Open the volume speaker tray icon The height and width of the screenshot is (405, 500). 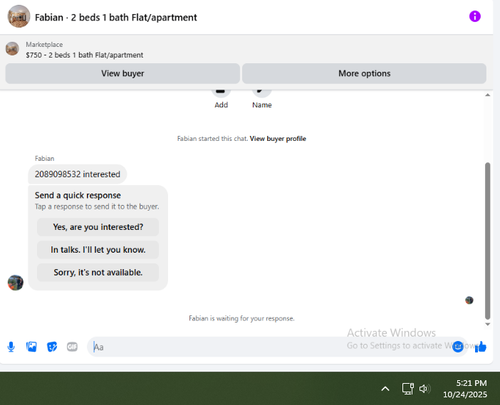pos(425,389)
